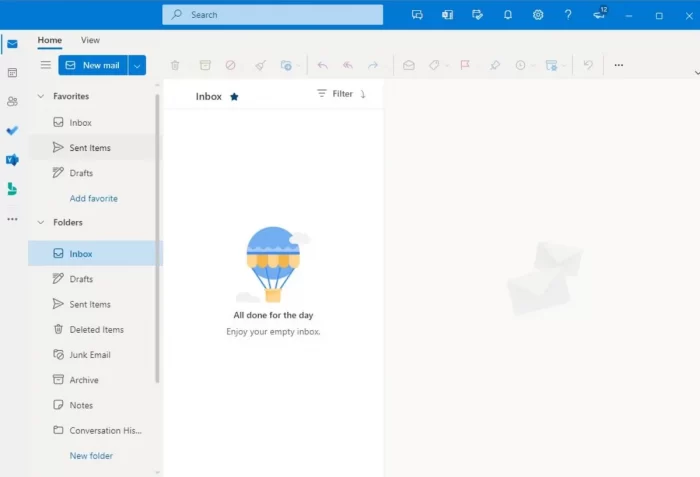Open the Snooze dropdown arrow
The height and width of the screenshot is (477, 700).
(533, 66)
